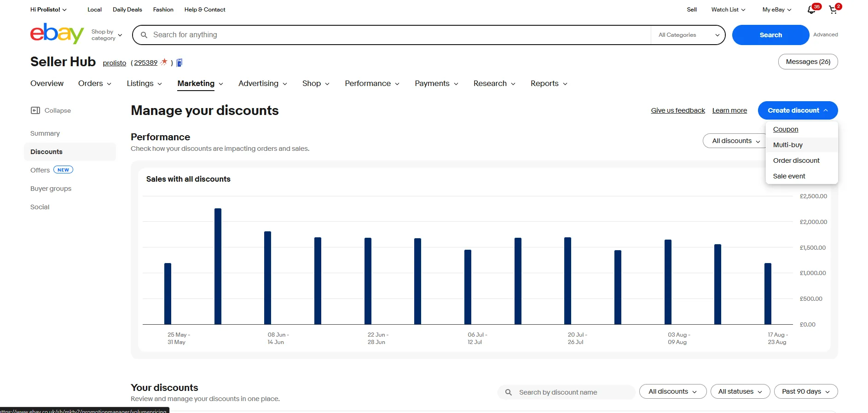The height and width of the screenshot is (413, 868).
Task: Go to Daily Deals
Action: tap(127, 10)
